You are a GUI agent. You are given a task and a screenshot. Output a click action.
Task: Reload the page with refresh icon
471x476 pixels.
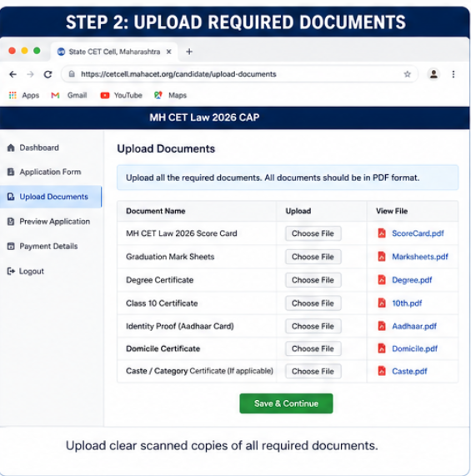coord(48,74)
